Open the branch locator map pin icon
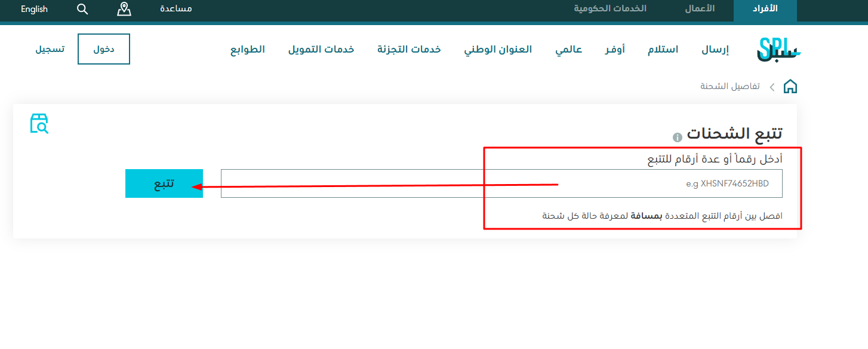 click(124, 9)
